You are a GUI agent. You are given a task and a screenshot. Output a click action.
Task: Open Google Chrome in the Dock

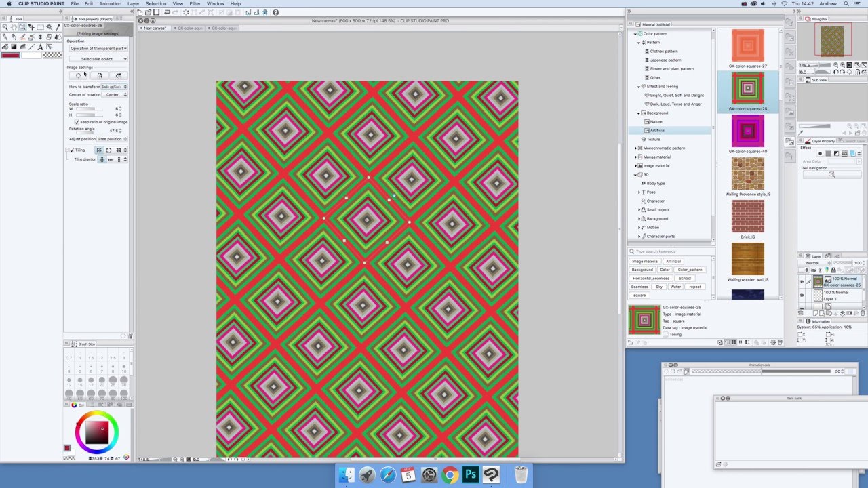[x=450, y=474]
